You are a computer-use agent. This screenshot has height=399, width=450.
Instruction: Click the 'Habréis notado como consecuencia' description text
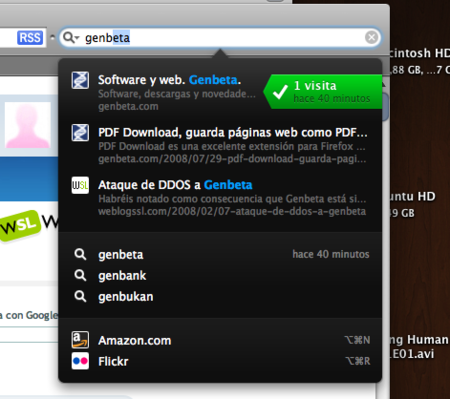pyautogui.click(x=232, y=199)
